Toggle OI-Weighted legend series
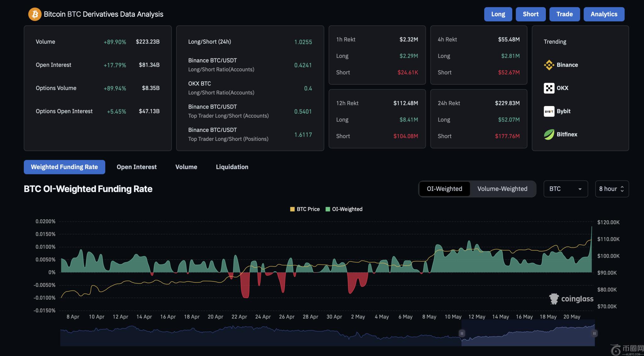The height and width of the screenshot is (356, 644). click(344, 209)
